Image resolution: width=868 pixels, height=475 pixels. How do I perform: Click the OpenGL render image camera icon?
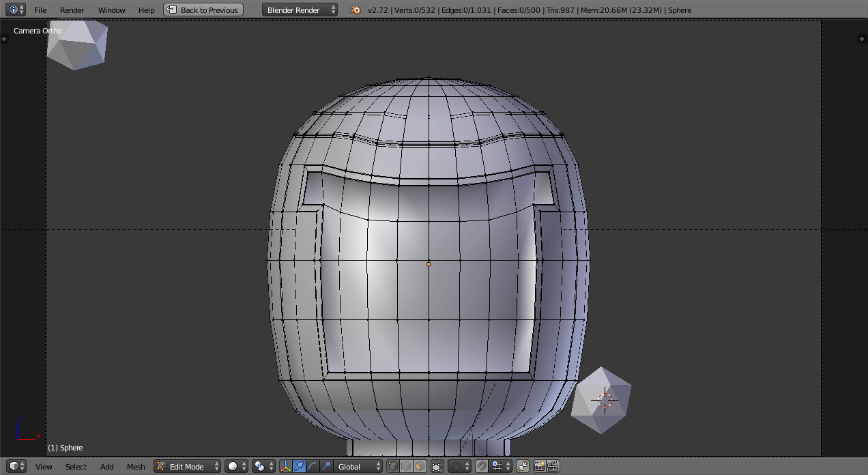coord(539,466)
